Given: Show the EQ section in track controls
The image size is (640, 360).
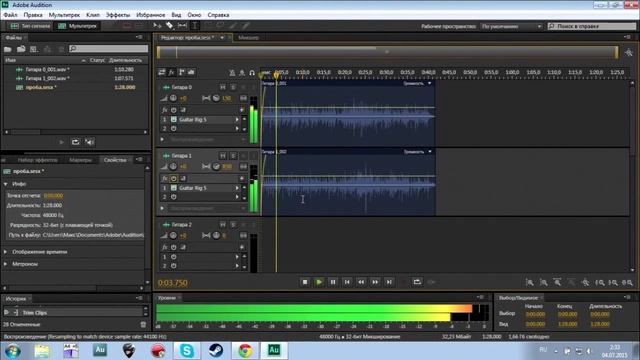Looking at the screenshot, I should click(191, 72).
